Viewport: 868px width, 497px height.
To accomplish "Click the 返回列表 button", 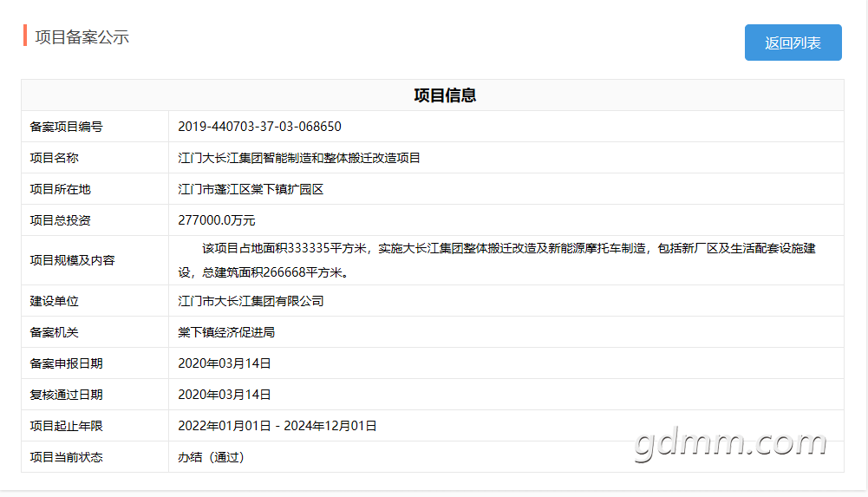I will click(793, 43).
